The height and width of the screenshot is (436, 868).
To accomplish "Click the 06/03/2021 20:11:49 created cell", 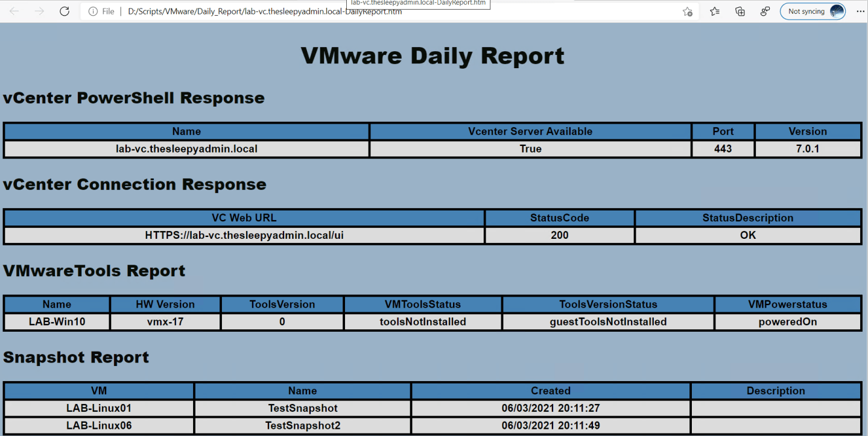I will click(x=551, y=426).
